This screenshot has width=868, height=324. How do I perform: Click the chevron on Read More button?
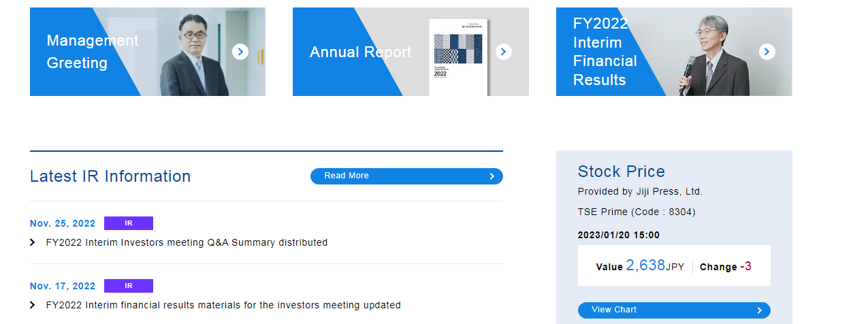[492, 176]
